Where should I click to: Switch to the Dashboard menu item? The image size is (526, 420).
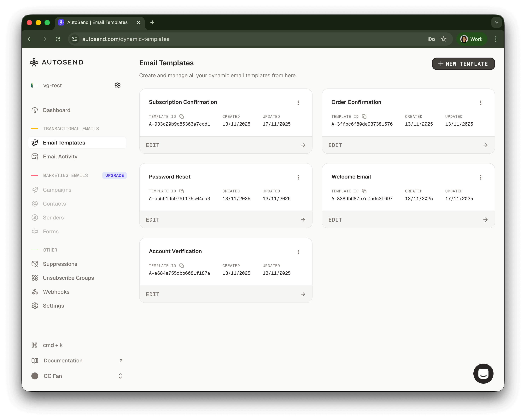(57, 110)
